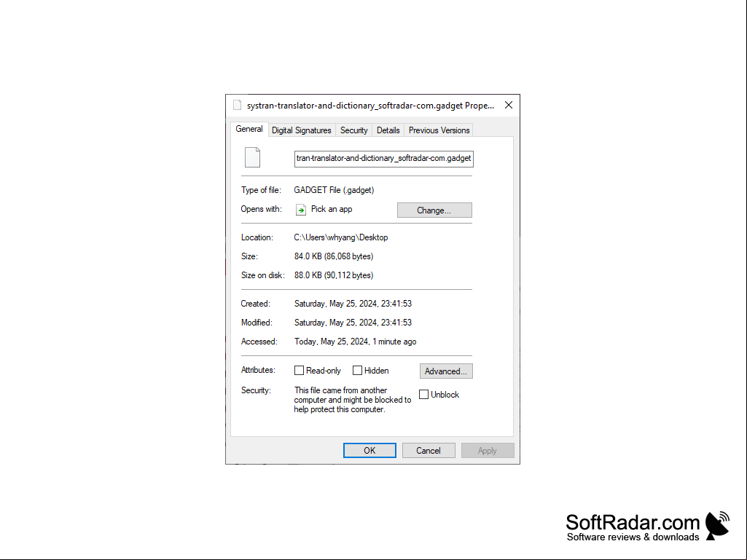Tick the Hidden attribute checkbox

[357, 371]
